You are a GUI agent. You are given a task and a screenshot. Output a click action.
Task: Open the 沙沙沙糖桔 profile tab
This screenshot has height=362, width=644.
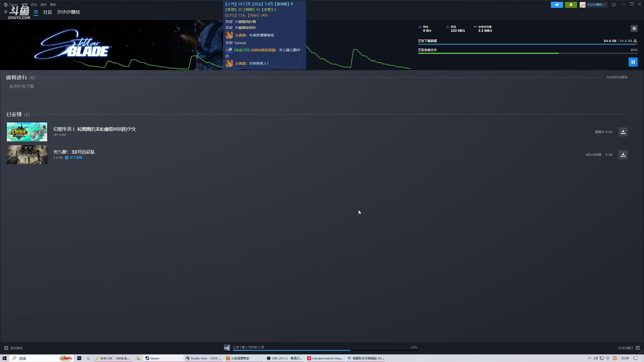click(68, 12)
